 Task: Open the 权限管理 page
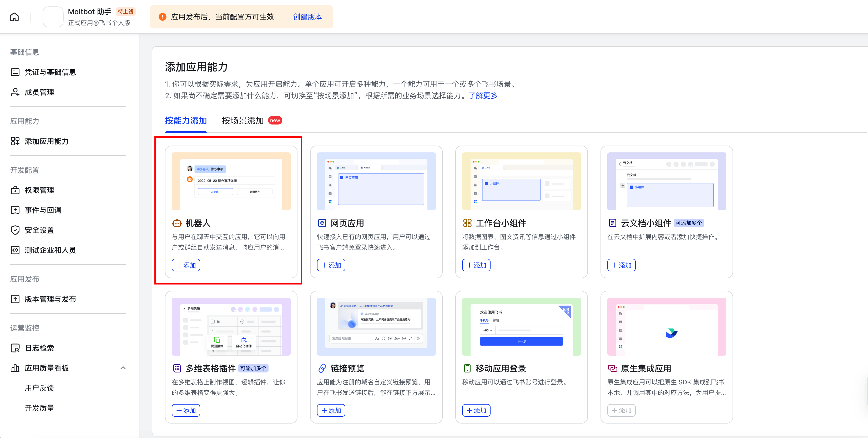[39, 190]
